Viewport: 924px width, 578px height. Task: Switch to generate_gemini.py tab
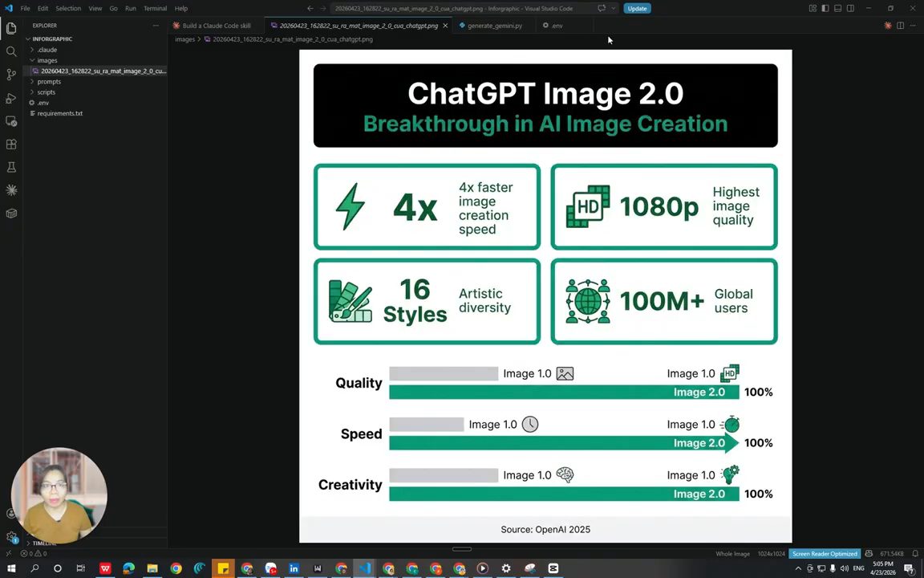(x=494, y=26)
